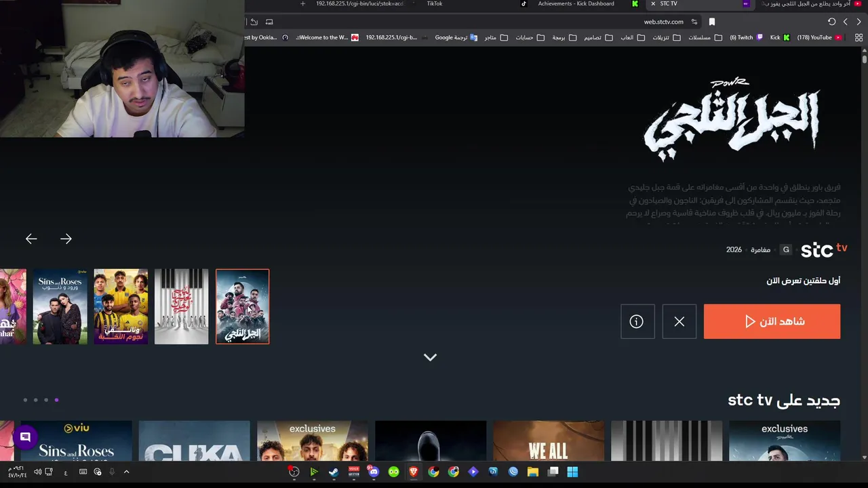Switch to the TikTok browser tab
Image resolution: width=868 pixels, height=488 pixels.
tap(435, 3)
